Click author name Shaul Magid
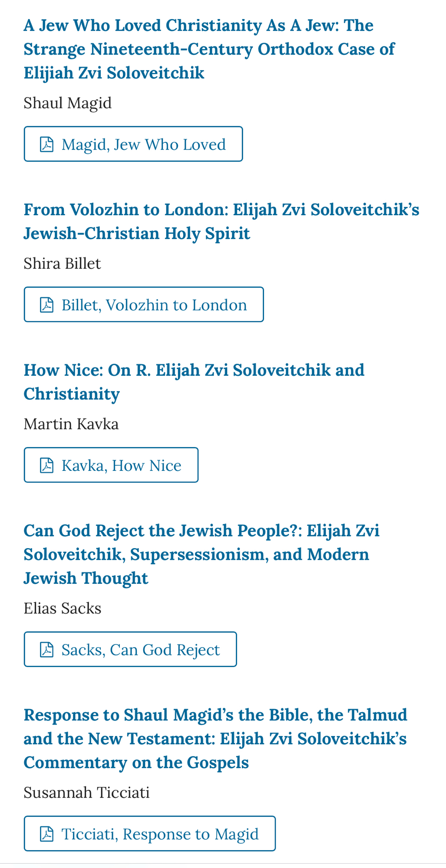446x868 pixels. pyautogui.click(x=68, y=103)
